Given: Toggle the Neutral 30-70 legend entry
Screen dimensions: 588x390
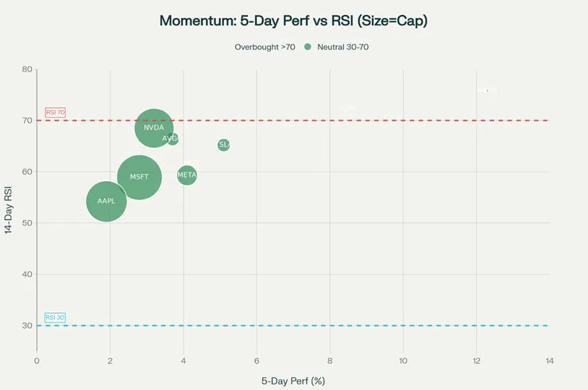Looking at the screenshot, I should coord(342,47).
